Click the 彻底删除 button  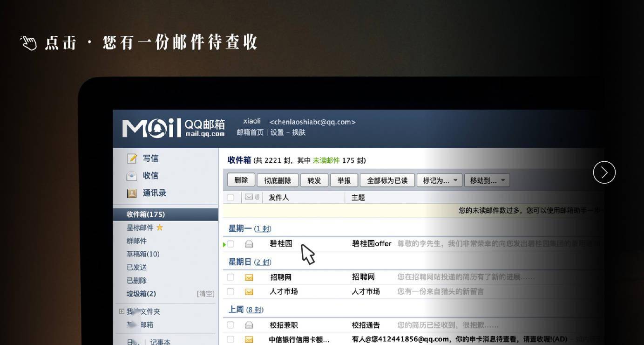pyautogui.click(x=278, y=180)
